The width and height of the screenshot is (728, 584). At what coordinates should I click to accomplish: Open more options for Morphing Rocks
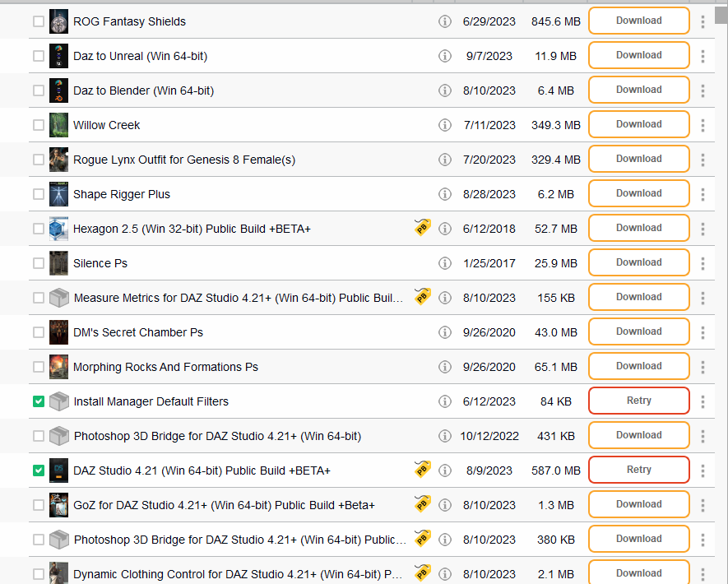(702, 367)
